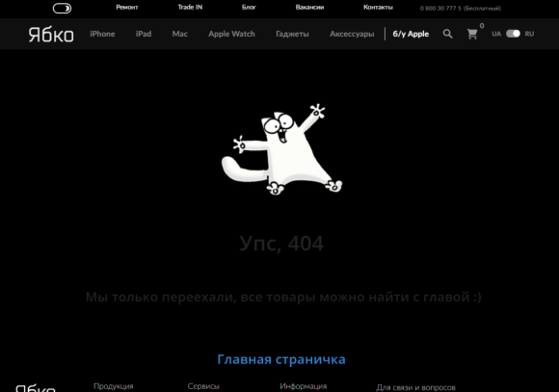Open the Вакансии page
The width and height of the screenshot is (559, 392).
[309, 7]
